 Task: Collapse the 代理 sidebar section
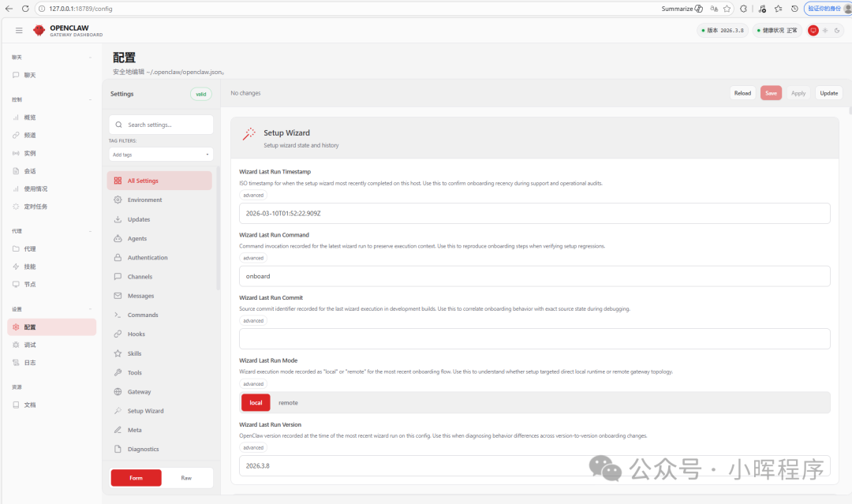click(90, 231)
